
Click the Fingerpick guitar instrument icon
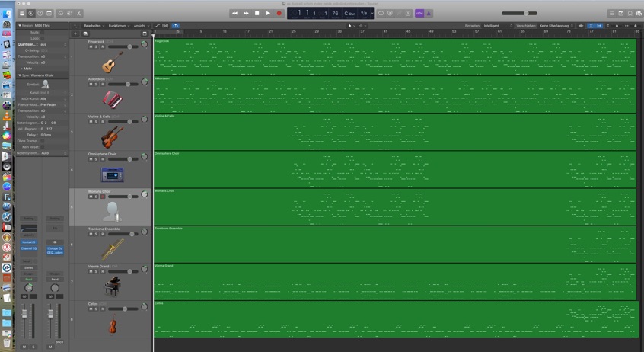click(x=112, y=62)
